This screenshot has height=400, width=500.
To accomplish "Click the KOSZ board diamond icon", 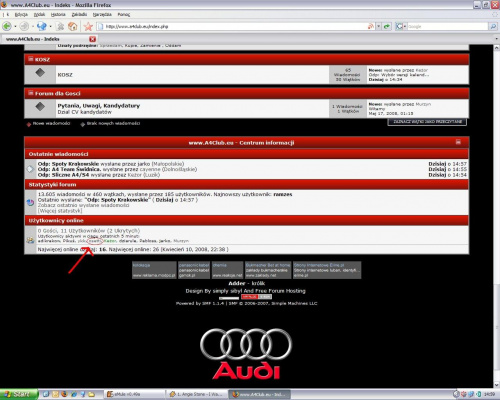I will 40,73.
